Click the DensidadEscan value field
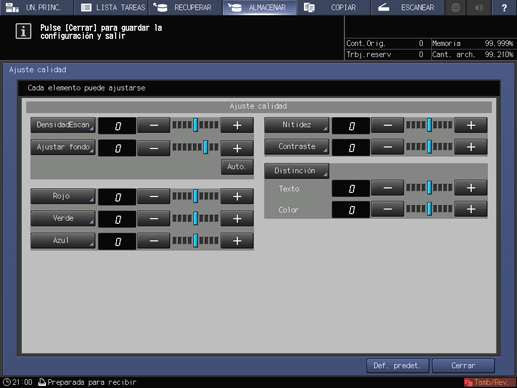Image resolution: width=517 pixels, height=388 pixels. 117,126
